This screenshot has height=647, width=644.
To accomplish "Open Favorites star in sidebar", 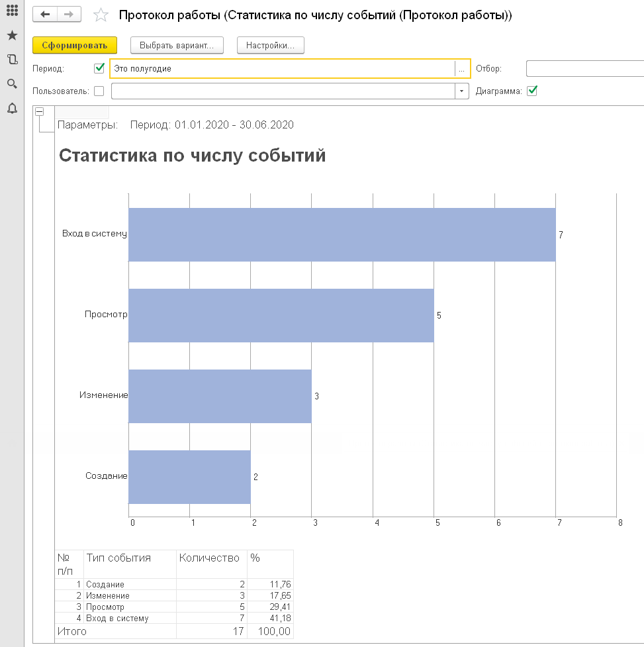I will click(12, 36).
